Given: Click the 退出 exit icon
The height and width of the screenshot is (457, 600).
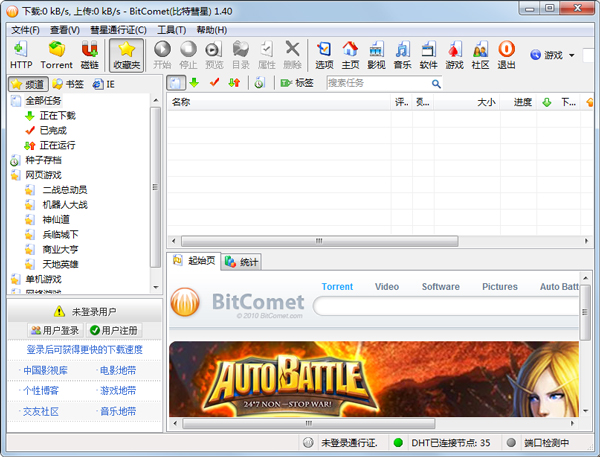Looking at the screenshot, I should click(506, 55).
